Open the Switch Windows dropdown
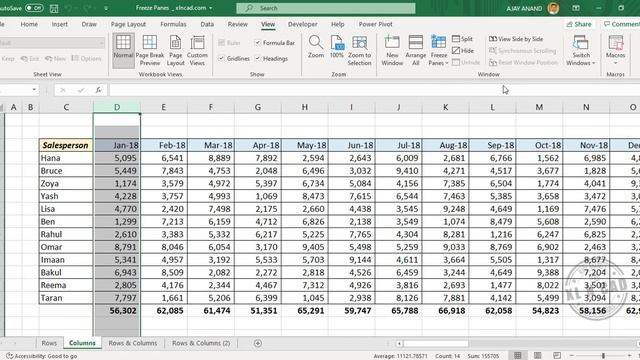The width and height of the screenshot is (640, 360). (x=580, y=50)
